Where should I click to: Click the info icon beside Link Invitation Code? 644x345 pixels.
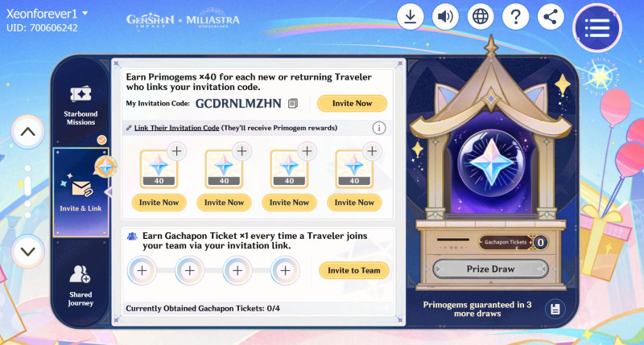point(378,129)
